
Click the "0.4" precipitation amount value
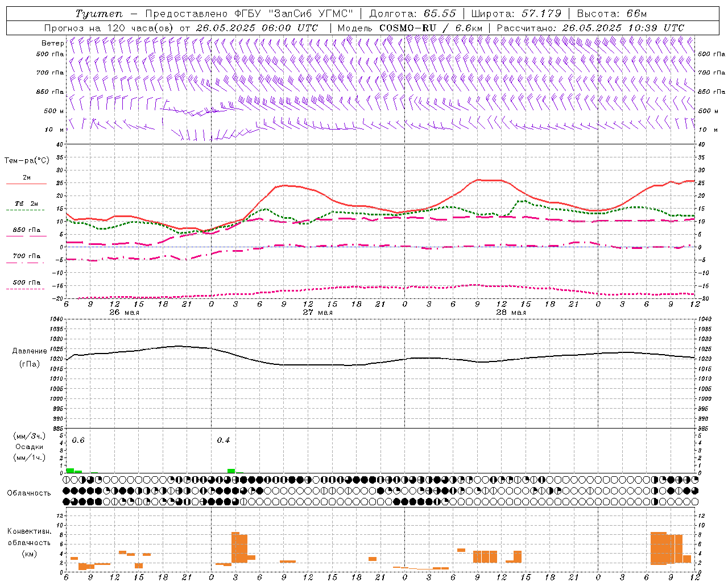pyautogui.click(x=224, y=440)
